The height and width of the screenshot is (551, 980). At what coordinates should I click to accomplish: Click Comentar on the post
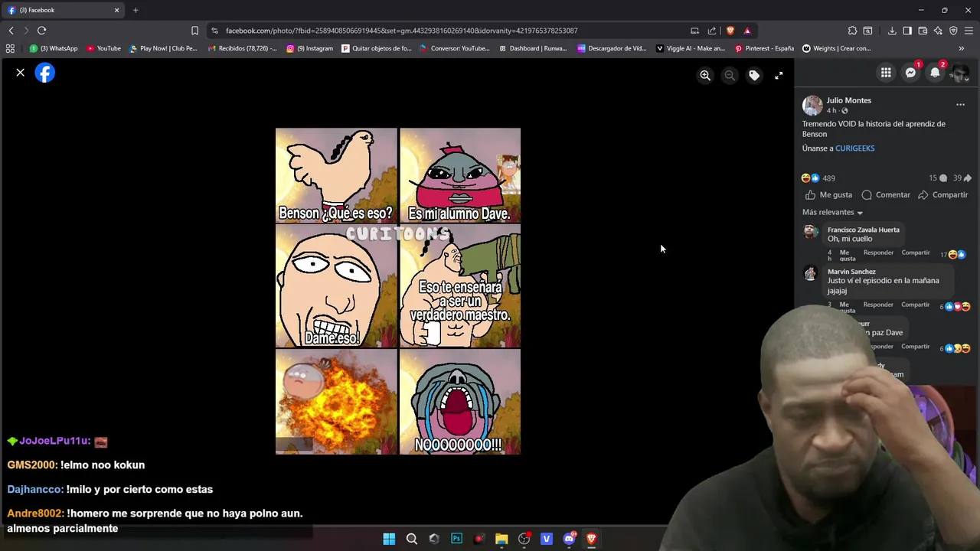[886, 195]
